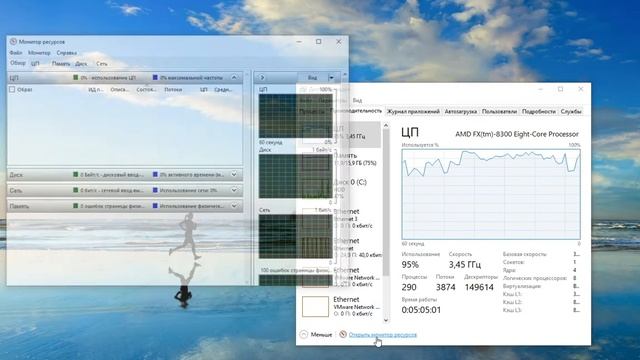Open the Файл menu in Resource Monitor
Screen dimensions: 640x360
click(16, 53)
